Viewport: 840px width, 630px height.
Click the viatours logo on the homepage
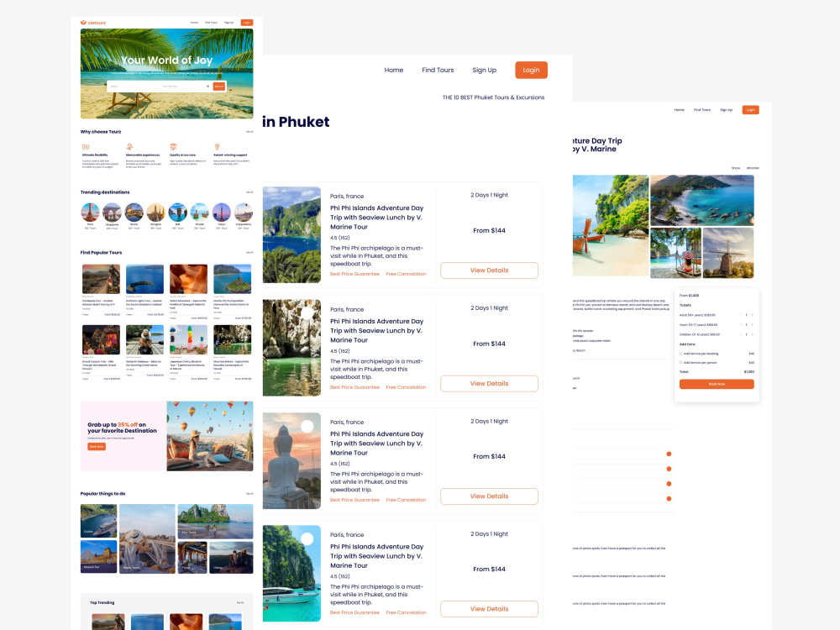[x=92, y=23]
